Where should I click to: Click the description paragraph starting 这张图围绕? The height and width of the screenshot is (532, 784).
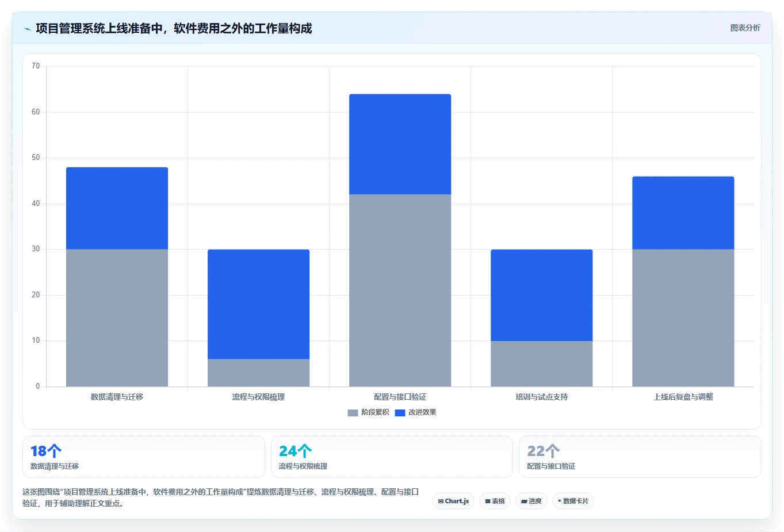pos(220,497)
